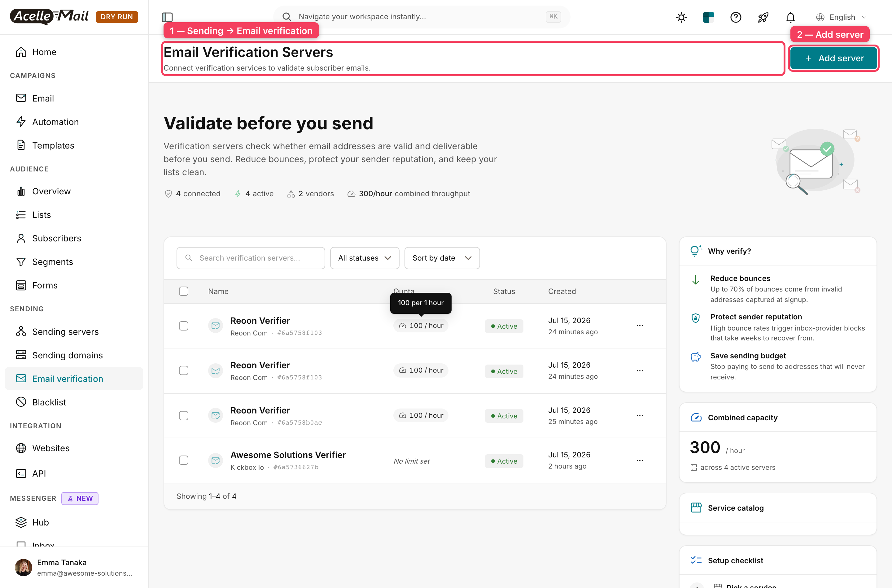The height and width of the screenshot is (588, 892).
Task: Open the first Reoon Verifier name link
Action: [x=260, y=321]
